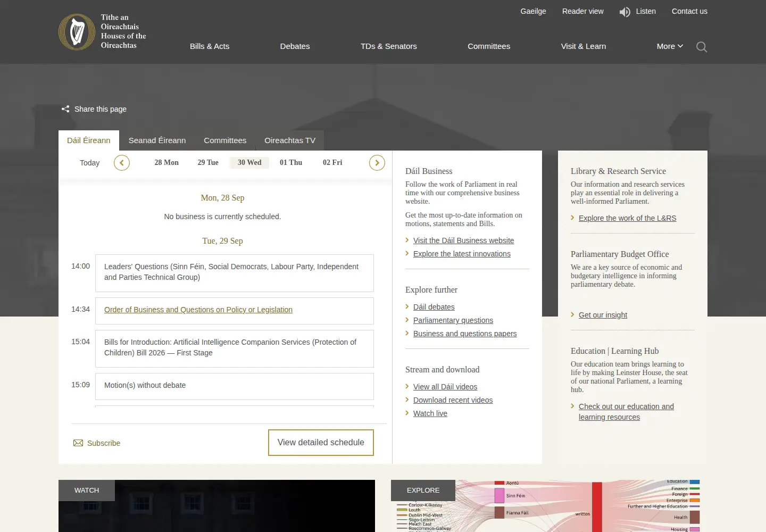
Task: Open Order of Business and Questions link
Action: (x=198, y=310)
